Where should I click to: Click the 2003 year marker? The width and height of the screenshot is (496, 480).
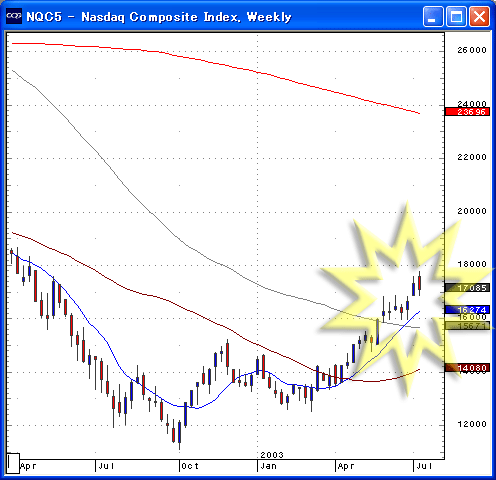(x=272, y=455)
